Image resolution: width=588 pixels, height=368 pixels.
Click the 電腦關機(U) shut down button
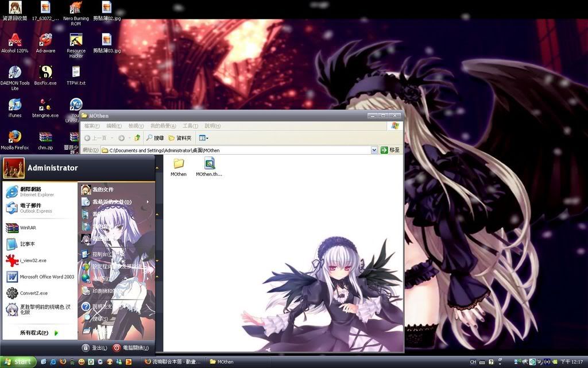point(131,348)
